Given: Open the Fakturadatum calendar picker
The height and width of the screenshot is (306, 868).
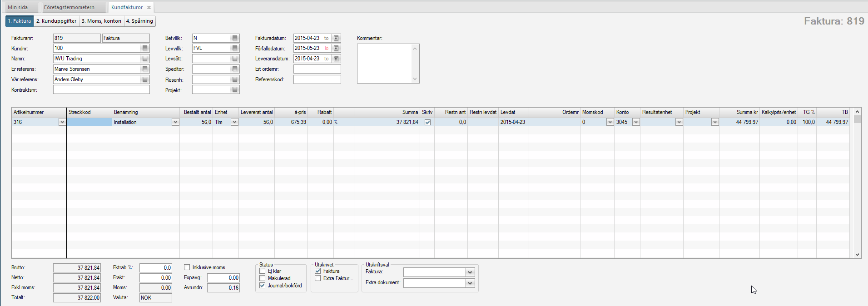Looking at the screenshot, I should point(336,38).
